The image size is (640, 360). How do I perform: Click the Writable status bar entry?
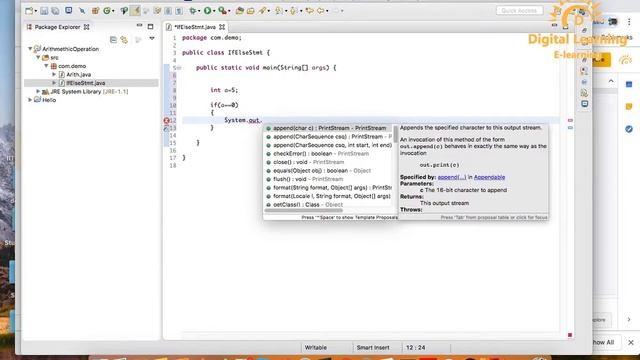tap(316, 348)
